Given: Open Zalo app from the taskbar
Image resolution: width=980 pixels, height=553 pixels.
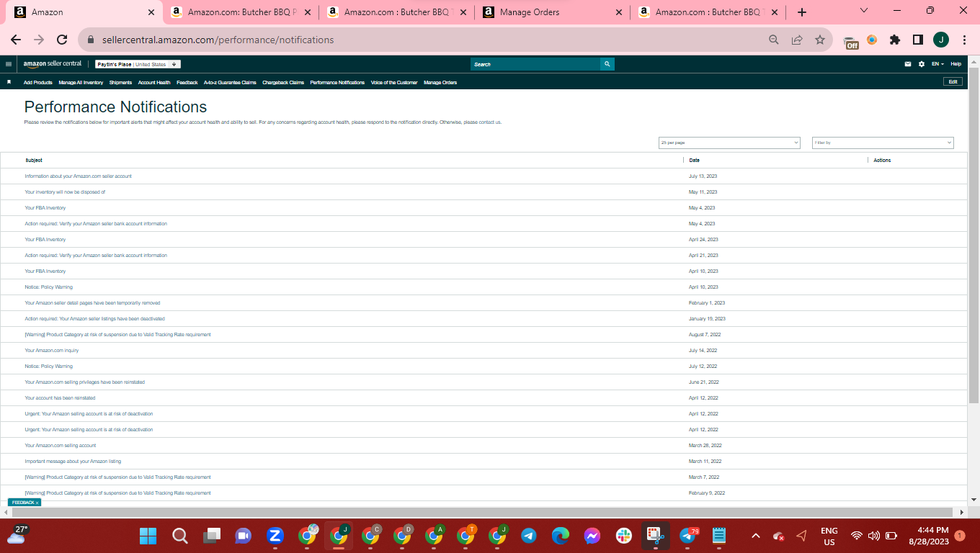Looking at the screenshot, I should click(x=275, y=536).
